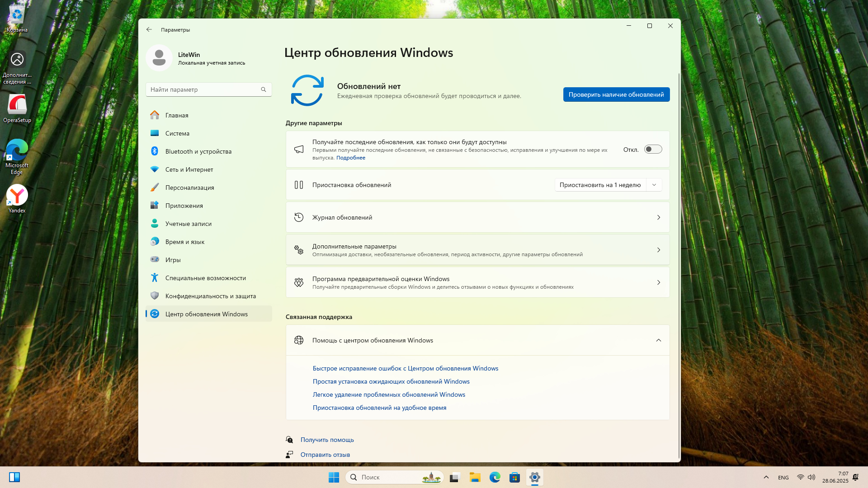Screen dimensions: 868x488
Task: Open File Explorer from taskbar
Action: 475,477
